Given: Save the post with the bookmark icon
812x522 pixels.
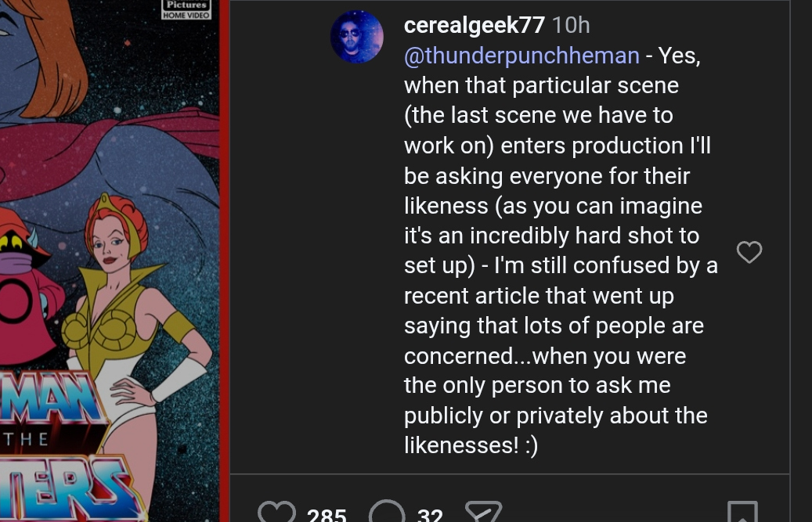Looking at the screenshot, I should pos(742,513).
